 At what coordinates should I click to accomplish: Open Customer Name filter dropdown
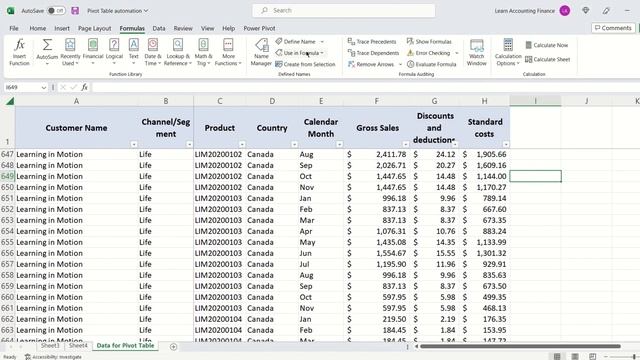133,144
